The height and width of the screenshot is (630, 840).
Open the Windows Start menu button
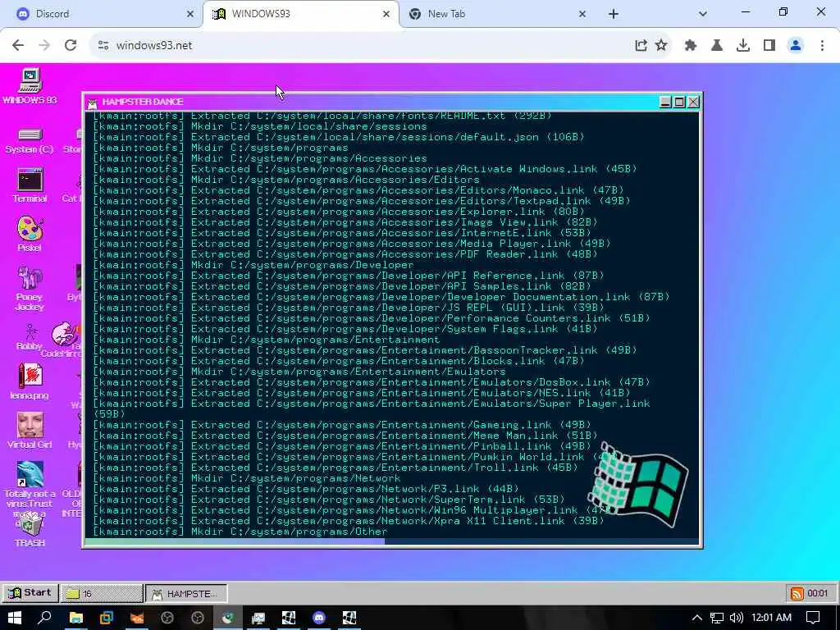click(15, 618)
